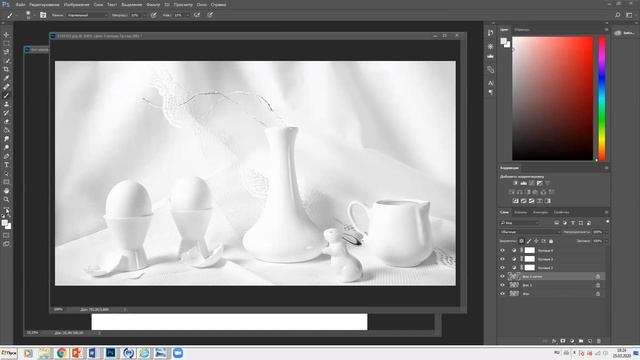Select the Gradient tool

(x=6, y=130)
